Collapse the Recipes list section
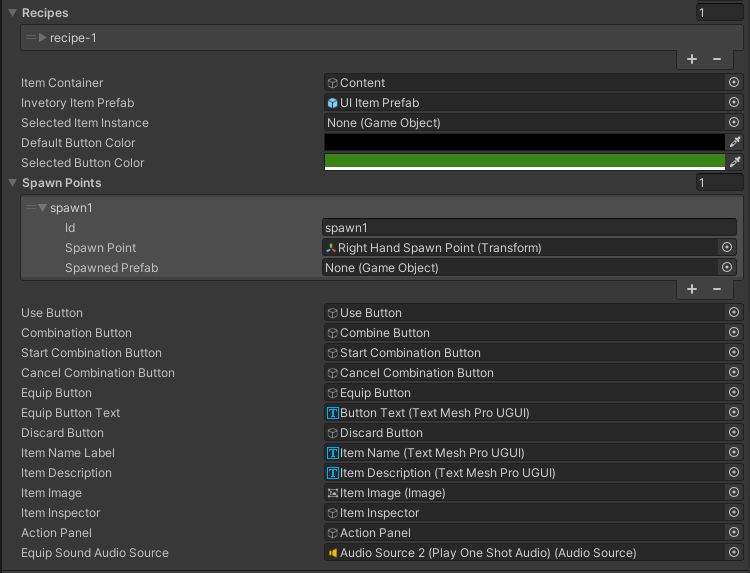The image size is (750, 573). [12, 13]
